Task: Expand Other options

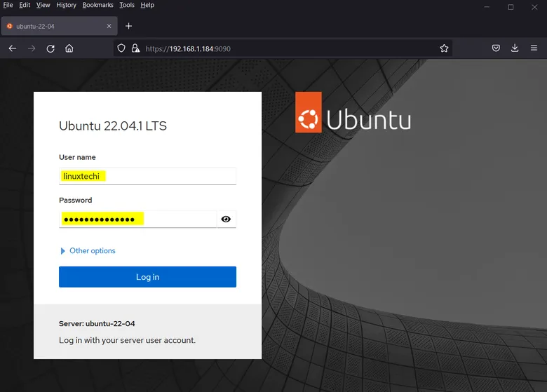Action: tap(88, 251)
